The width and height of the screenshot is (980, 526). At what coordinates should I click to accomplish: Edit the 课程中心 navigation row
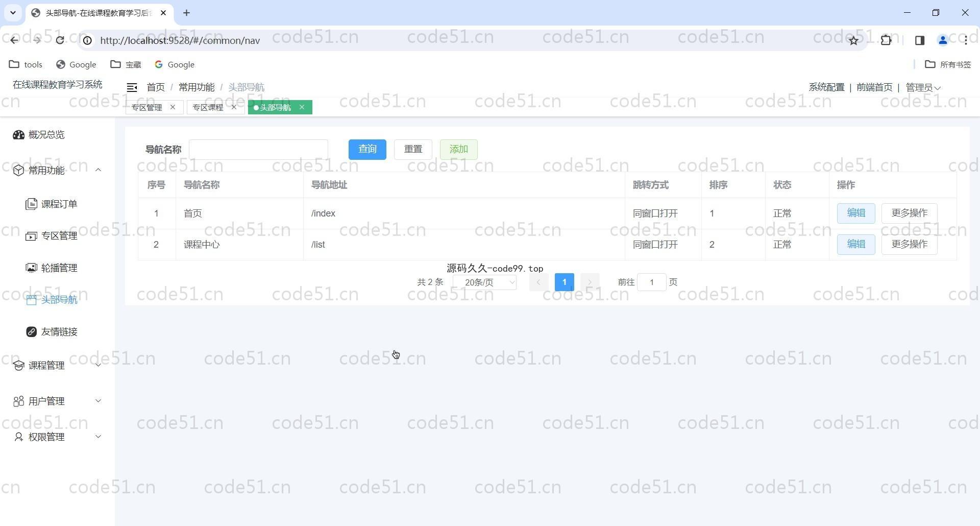click(x=855, y=245)
